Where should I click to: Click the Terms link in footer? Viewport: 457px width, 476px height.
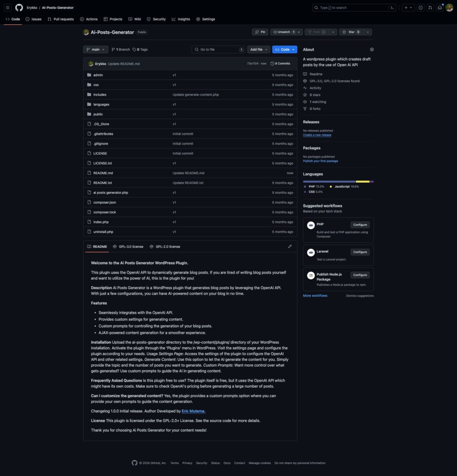tap(174, 463)
